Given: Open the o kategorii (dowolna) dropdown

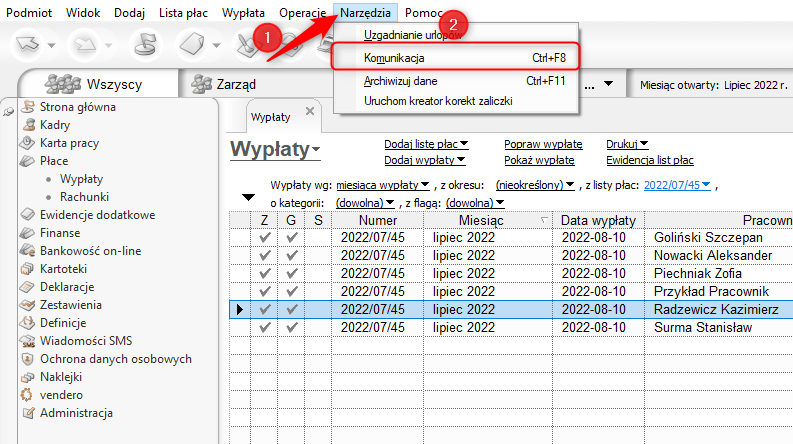Looking at the screenshot, I should (x=364, y=203).
